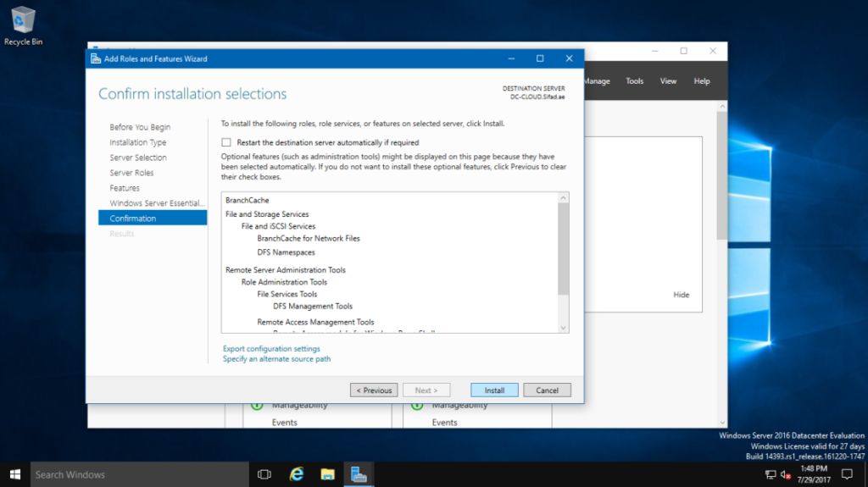Select the Confirmation step
868x487 pixels.
point(153,218)
